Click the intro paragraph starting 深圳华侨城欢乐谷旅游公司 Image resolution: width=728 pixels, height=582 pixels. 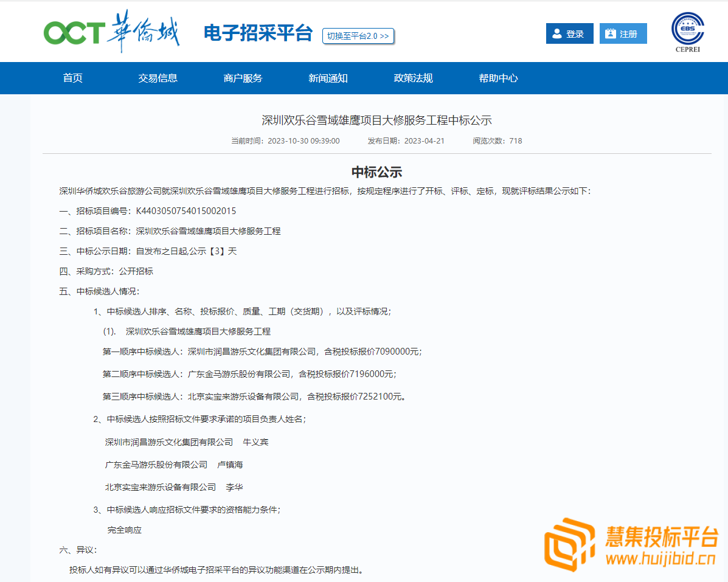coord(325,191)
